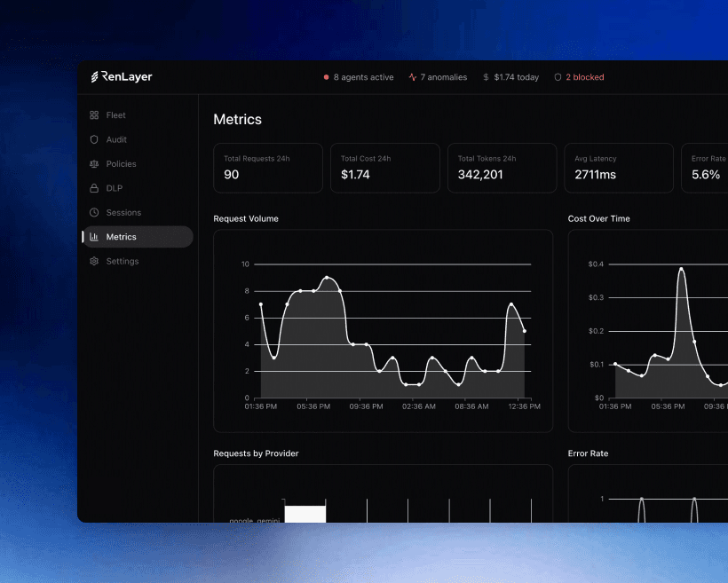Select the Avg Latency metric card
The height and width of the screenshot is (583, 728).
click(x=619, y=168)
